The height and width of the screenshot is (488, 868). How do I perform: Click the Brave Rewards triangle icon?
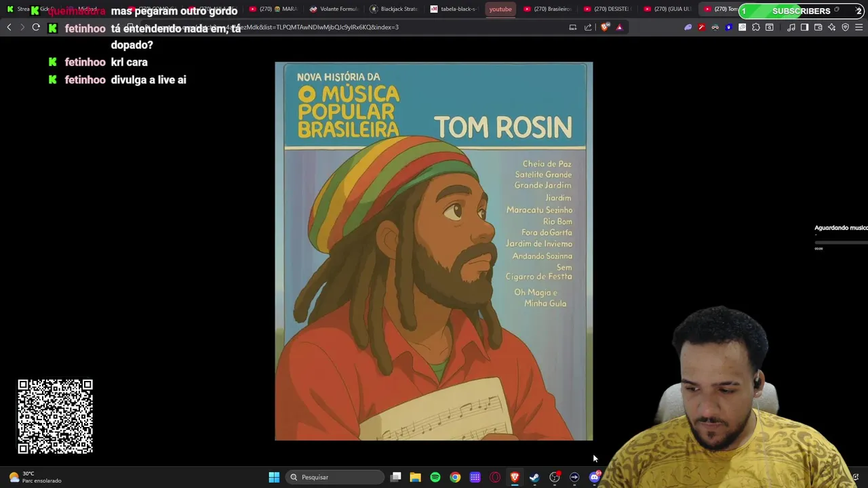pos(619,27)
